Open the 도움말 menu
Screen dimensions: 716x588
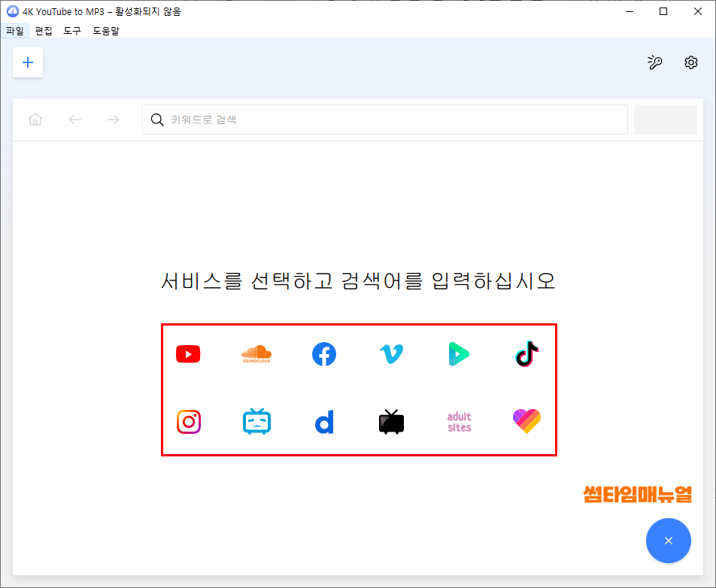pyautogui.click(x=106, y=31)
